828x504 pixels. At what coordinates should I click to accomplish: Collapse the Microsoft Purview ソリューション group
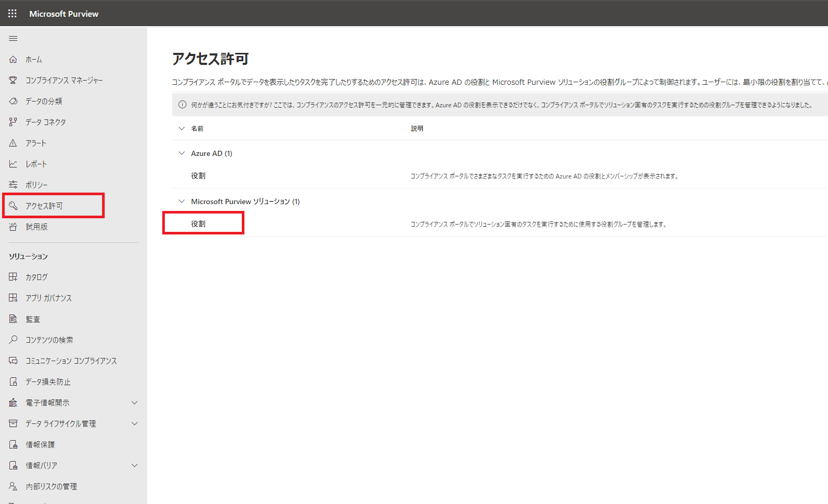tap(182, 201)
